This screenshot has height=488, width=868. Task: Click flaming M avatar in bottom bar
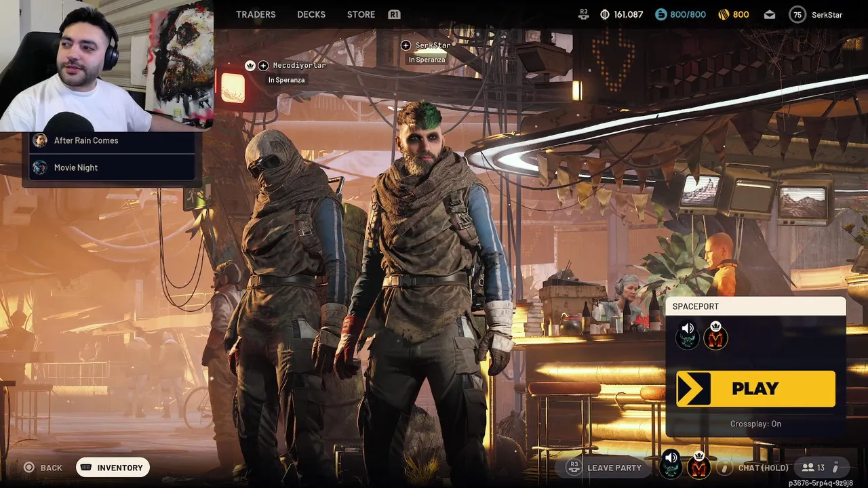(699, 466)
